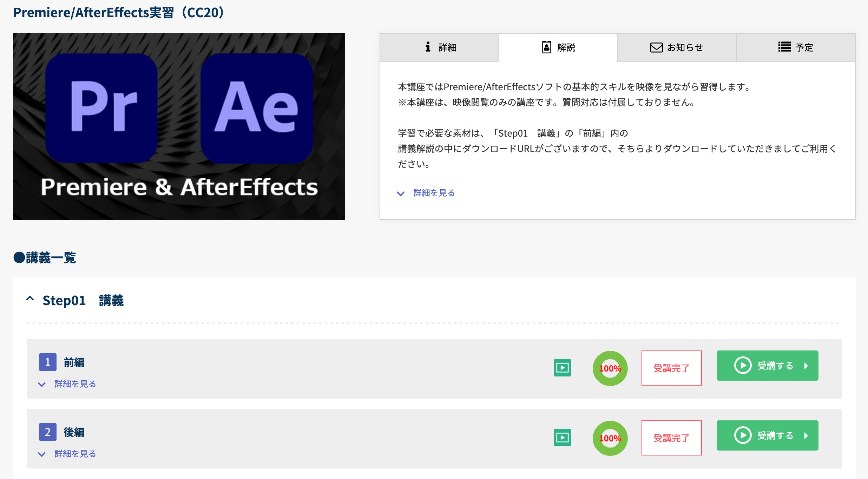Click the chevron beside description 詳細を見る

401,193
